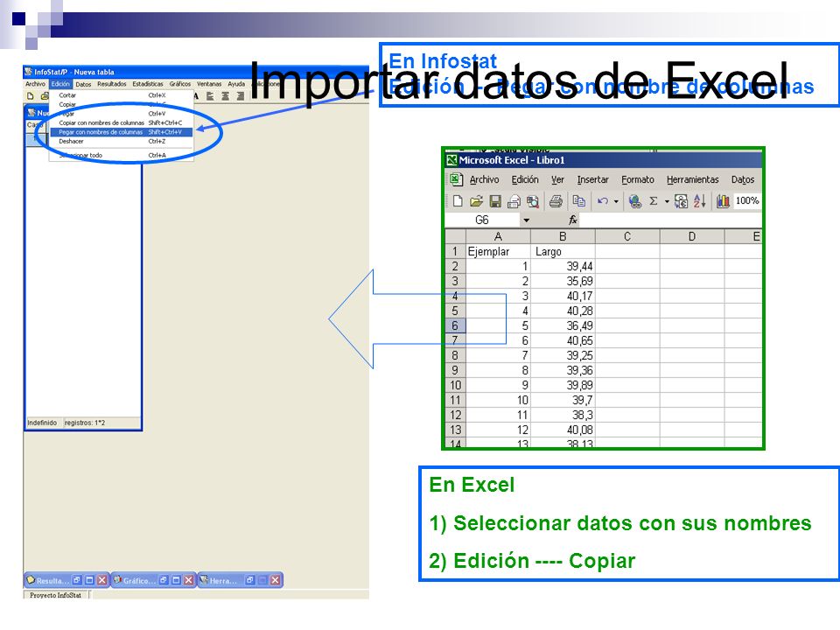Choose Pegar con nombres de columnas
The height and width of the screenshot is (630, 840).
click(x=121, y=132)
